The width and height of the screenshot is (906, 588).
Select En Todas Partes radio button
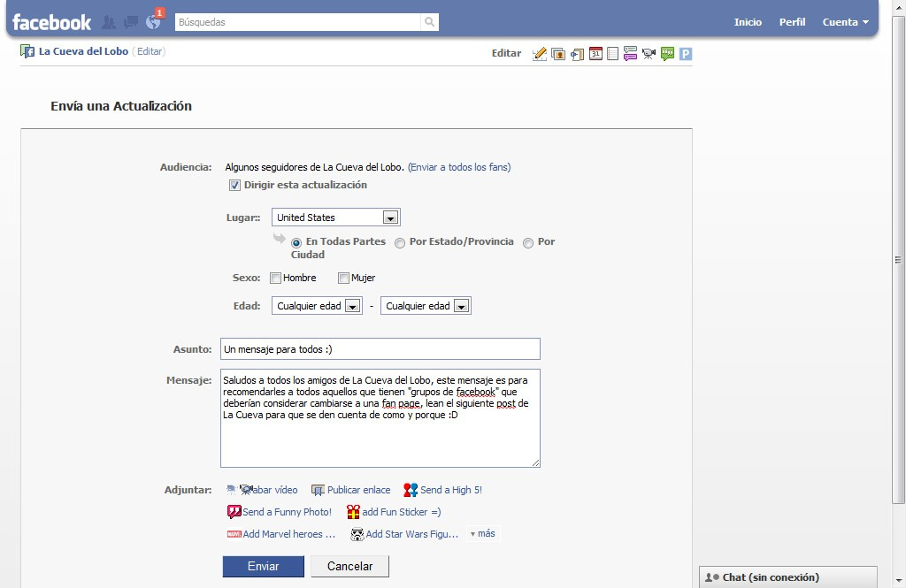pyautogui.click(x=296, y=243)
